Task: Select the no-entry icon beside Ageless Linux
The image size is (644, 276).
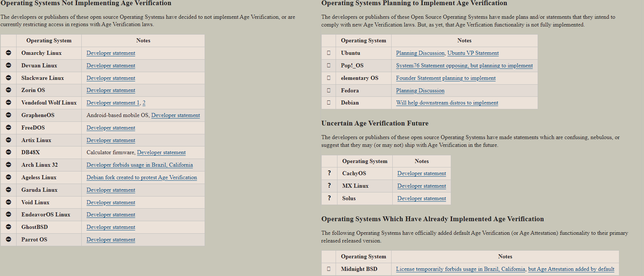Action: pos(8,177)
